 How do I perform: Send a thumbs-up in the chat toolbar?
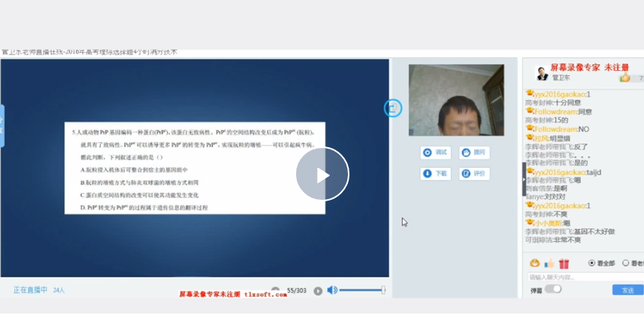(549, 263)
